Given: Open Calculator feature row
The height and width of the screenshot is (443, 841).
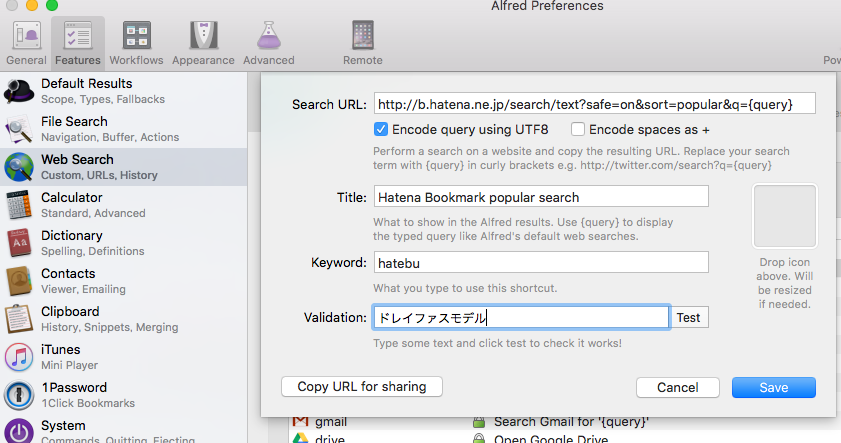Looking at the screenshot, I should 123,205.
